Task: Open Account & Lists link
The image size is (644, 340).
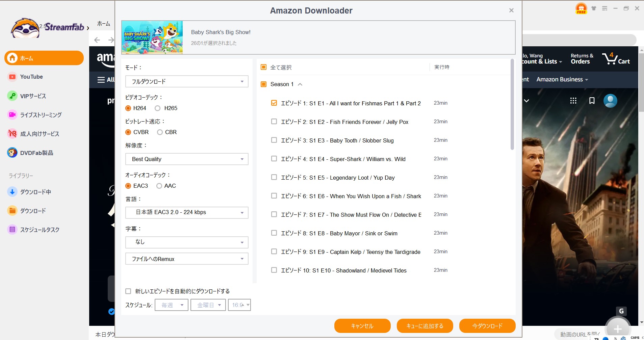Action: 542,58
